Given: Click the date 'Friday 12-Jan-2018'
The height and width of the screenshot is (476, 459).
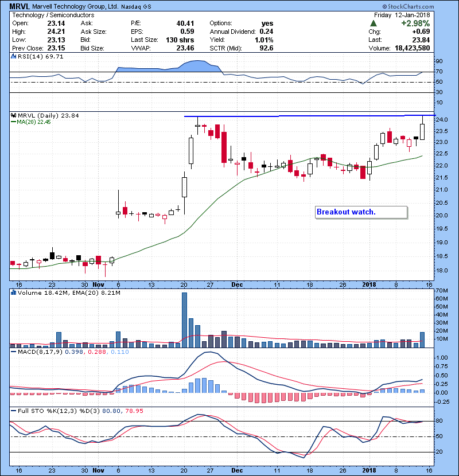Looking at the screenshot, I should tap(402, 15).
